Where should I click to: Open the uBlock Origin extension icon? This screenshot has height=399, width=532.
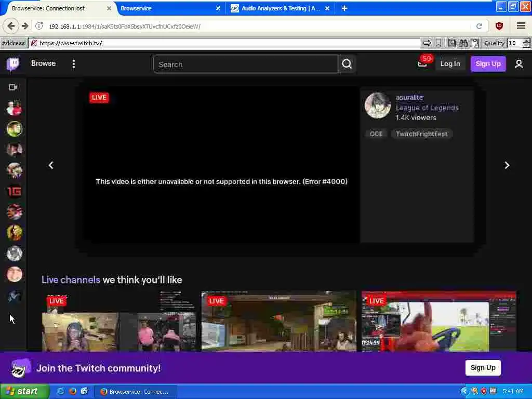point(499,26)
